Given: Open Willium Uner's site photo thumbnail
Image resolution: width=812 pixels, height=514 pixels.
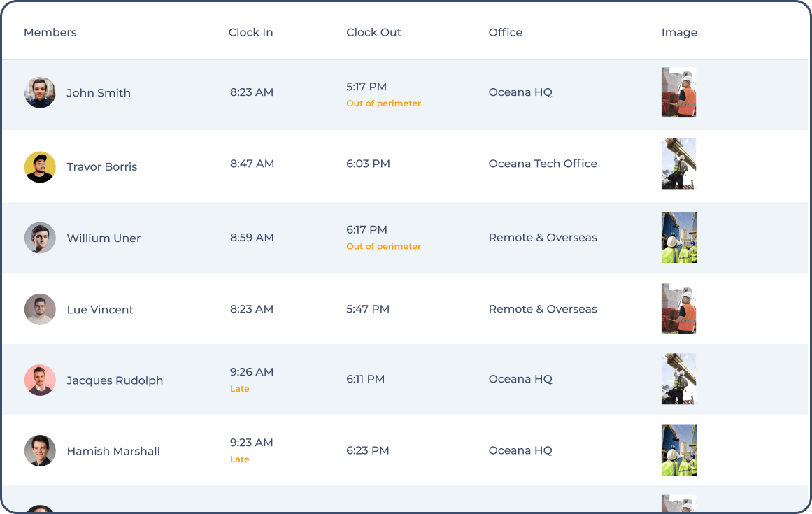Looking at the screenshot, I should (678, 238).
